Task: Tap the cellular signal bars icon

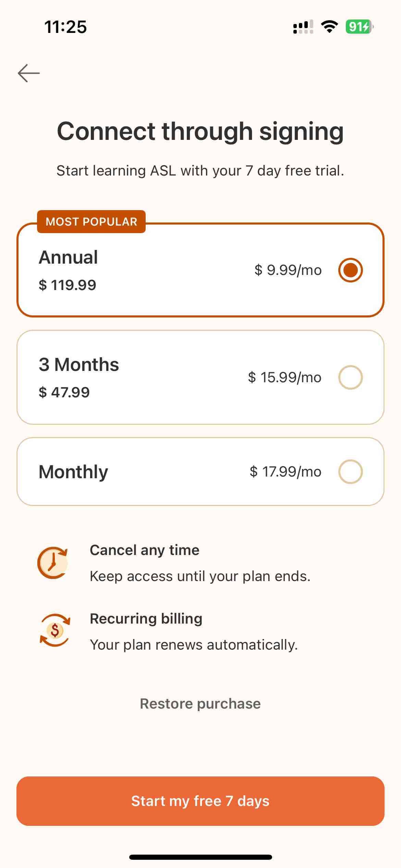Action: coord(303,27)
